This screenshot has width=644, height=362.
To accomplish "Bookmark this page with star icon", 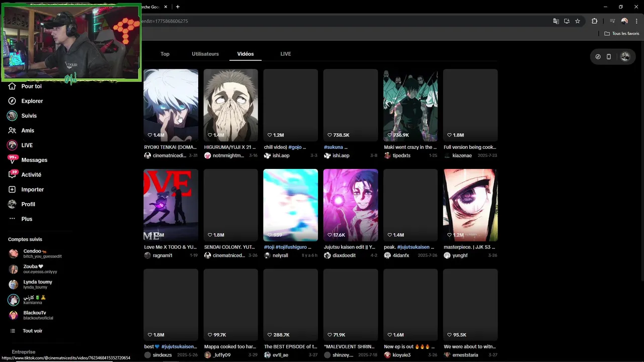I will click(578, 21).
